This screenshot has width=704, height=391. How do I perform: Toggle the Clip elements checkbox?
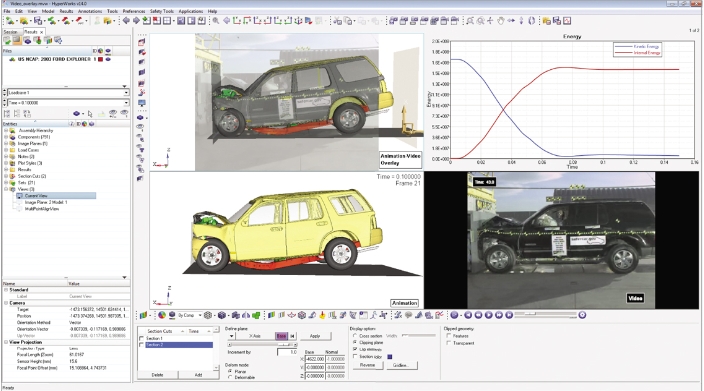355,349
